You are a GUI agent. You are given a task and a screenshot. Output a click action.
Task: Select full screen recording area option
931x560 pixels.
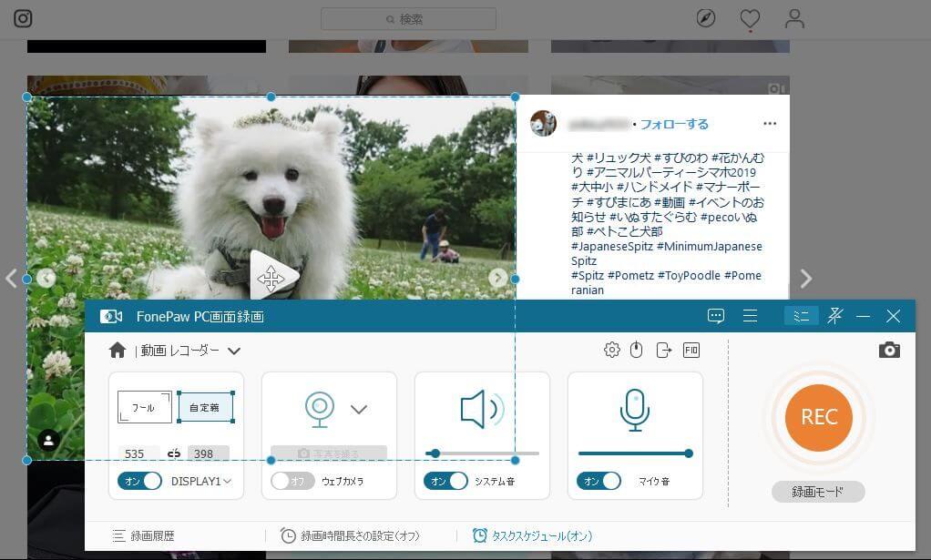coord(144,407)
